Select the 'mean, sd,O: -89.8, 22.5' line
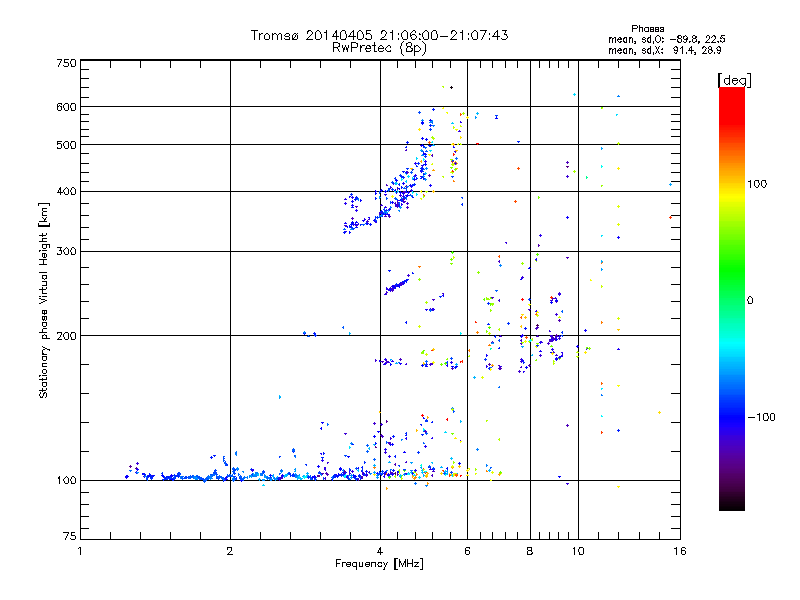 pos(666,39)
